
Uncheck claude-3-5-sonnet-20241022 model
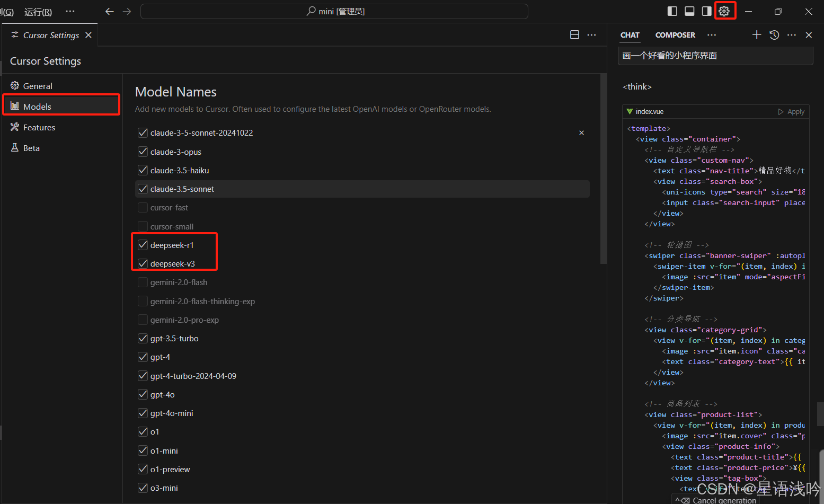[143, 132]
